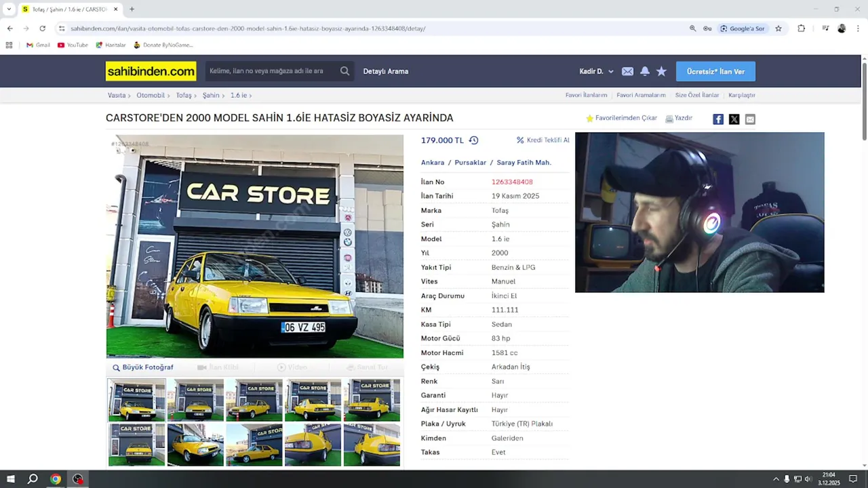The height and width of the screenshot is (488, 868).
Task: Show hidden system tray icons
Action: pos(776,479)
